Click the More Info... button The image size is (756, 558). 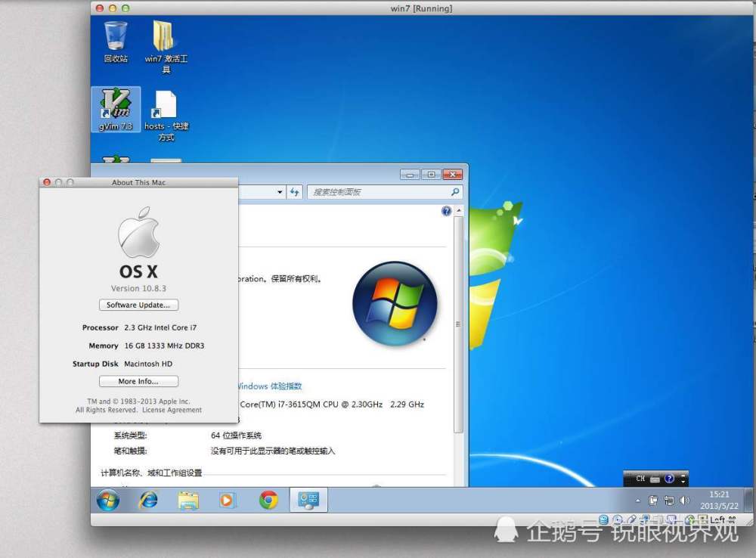click(x=138, y=381)
